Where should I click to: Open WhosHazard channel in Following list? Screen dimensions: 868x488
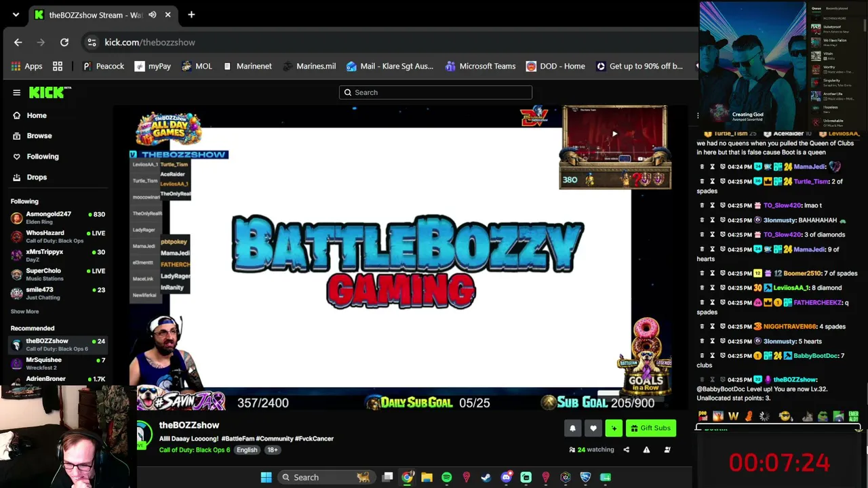pos(58,237)
